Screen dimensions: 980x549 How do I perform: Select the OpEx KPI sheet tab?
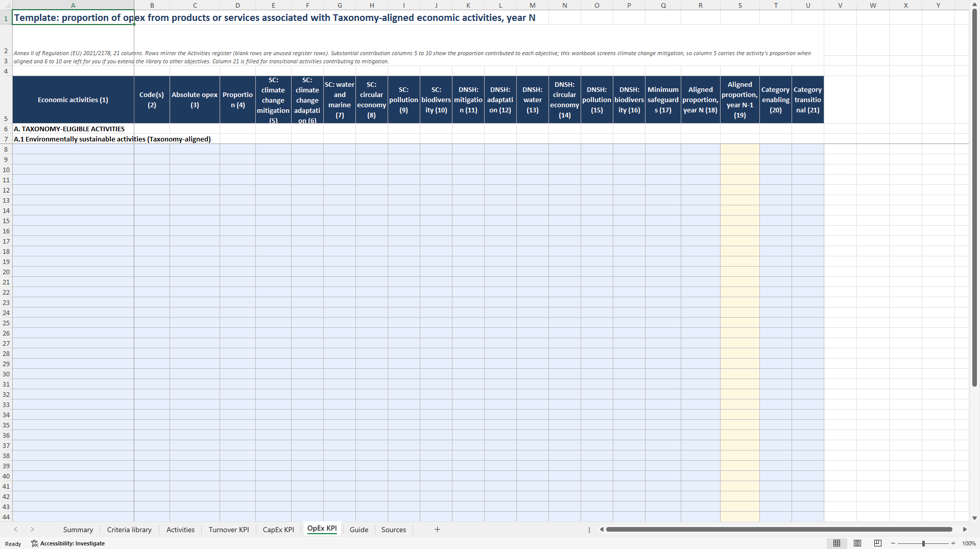[322, 529]
